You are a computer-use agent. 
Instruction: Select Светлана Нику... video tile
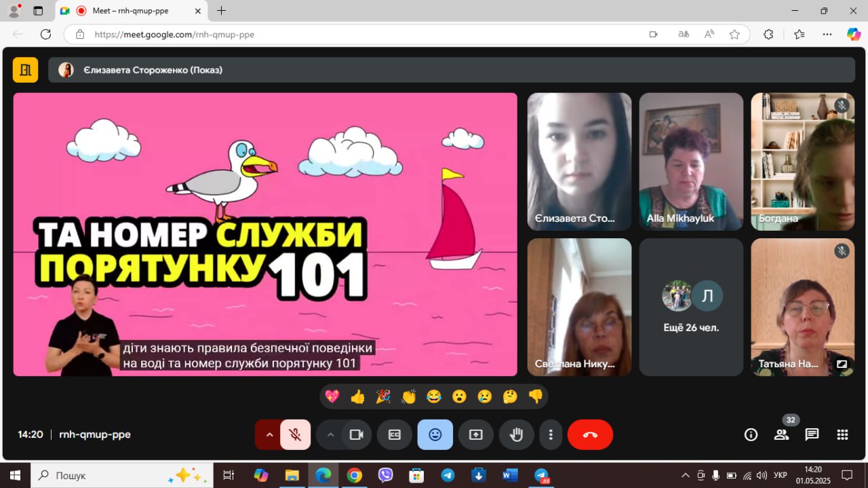[x=579, y=307]
